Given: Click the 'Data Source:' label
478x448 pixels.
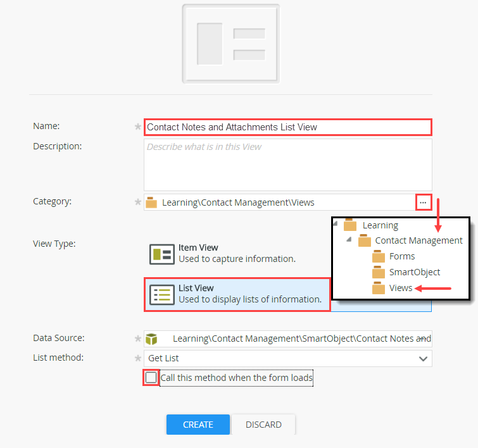Looking at the screenshot, I should (x=58, y=338).
